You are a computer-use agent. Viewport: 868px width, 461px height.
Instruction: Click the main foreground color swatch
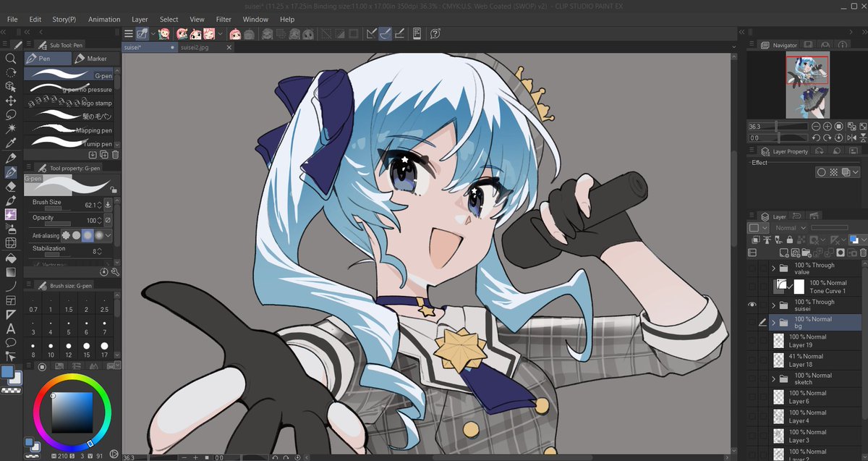(8, 373)
